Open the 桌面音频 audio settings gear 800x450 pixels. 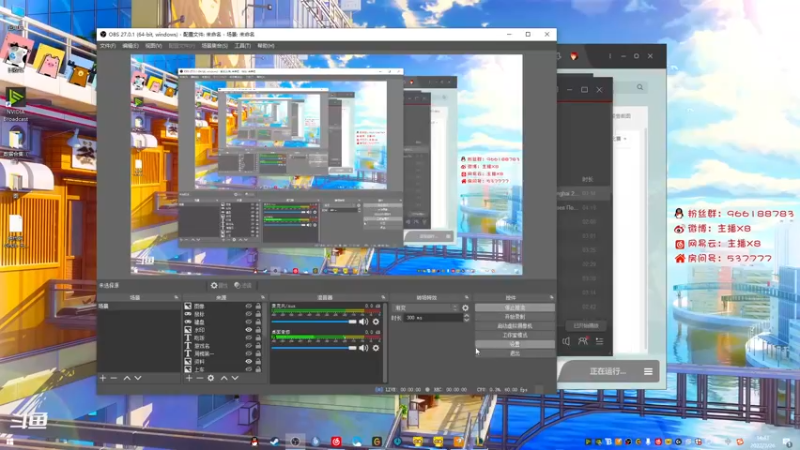(376, 348)
